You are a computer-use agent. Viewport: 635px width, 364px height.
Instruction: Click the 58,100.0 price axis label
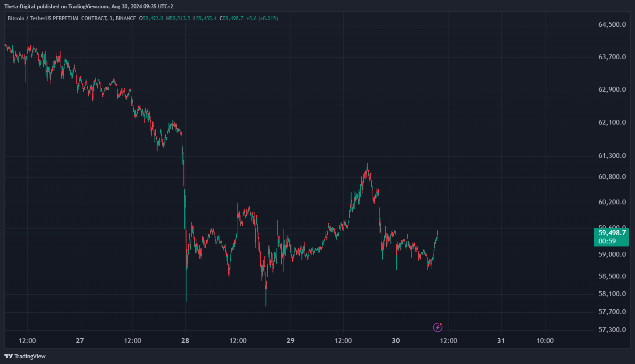tap(612, 294)
